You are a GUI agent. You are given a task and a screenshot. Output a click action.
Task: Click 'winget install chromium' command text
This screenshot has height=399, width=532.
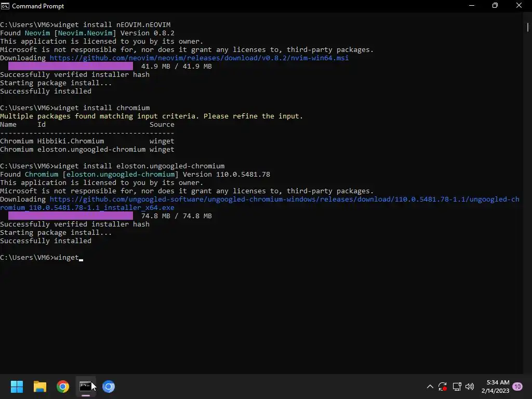102,108
